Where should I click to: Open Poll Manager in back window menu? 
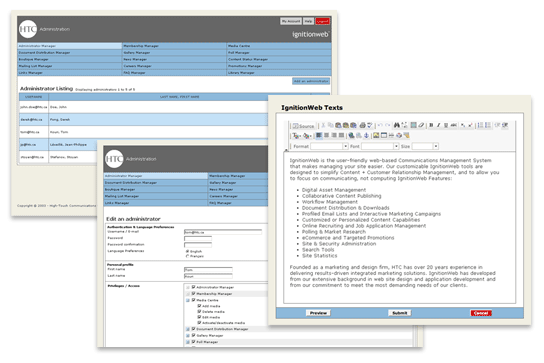coord(279,52)
